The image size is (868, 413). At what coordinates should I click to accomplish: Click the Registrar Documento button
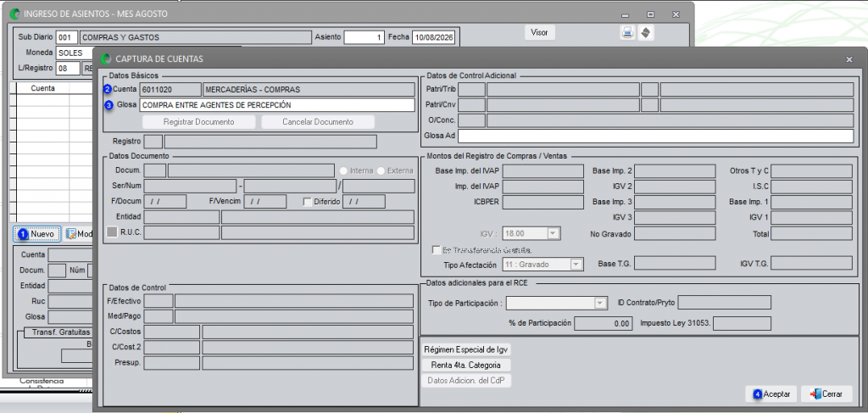pos(198,122)
